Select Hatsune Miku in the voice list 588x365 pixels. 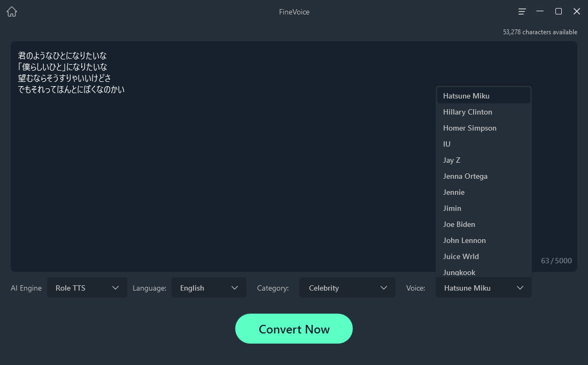tap(483, 96)
